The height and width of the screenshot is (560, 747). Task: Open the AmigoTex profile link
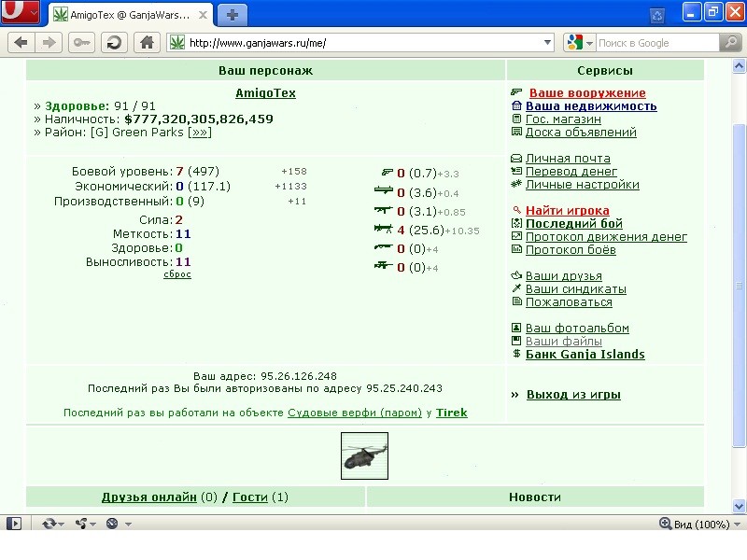[265, 92]
